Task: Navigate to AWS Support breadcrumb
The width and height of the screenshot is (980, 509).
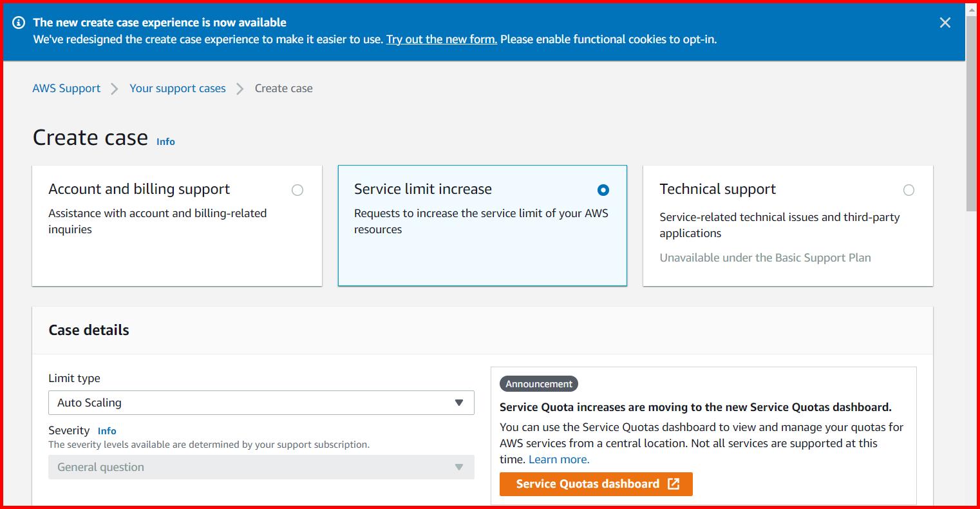Action: tap(66, 88)
